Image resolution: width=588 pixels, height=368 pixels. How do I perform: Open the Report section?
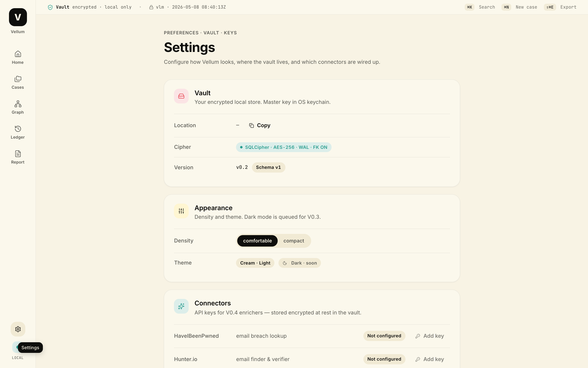point(18,157)
